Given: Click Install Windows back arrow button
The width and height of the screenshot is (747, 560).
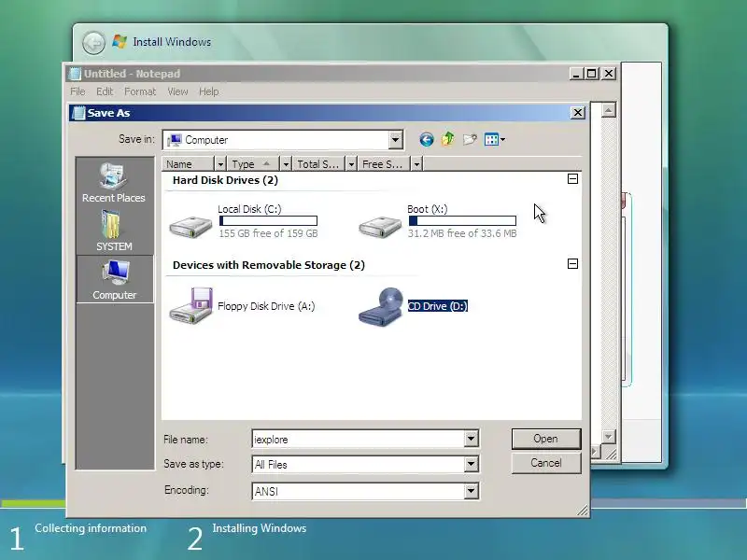Looking at the screenshot, I should point(94,43).
